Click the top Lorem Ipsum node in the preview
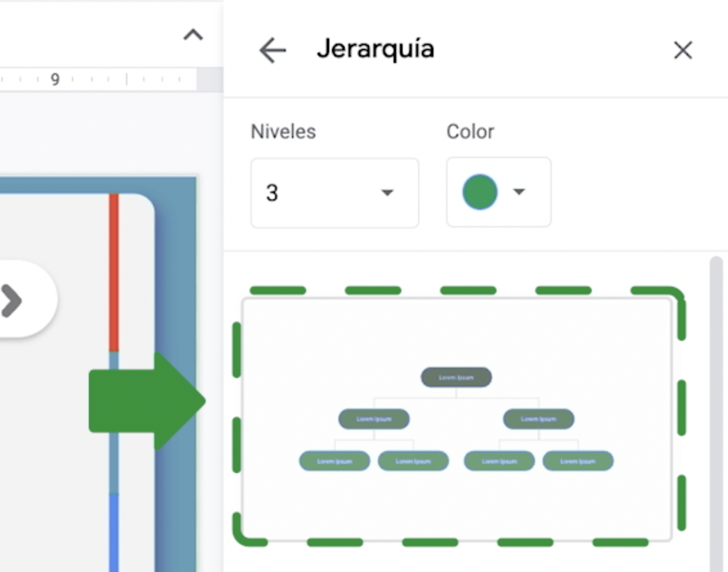Screen dimensions: 728x572 point(457,378)
